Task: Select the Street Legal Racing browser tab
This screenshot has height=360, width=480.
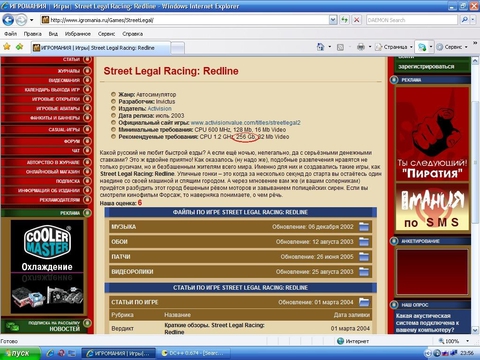Action: [101, 48]
